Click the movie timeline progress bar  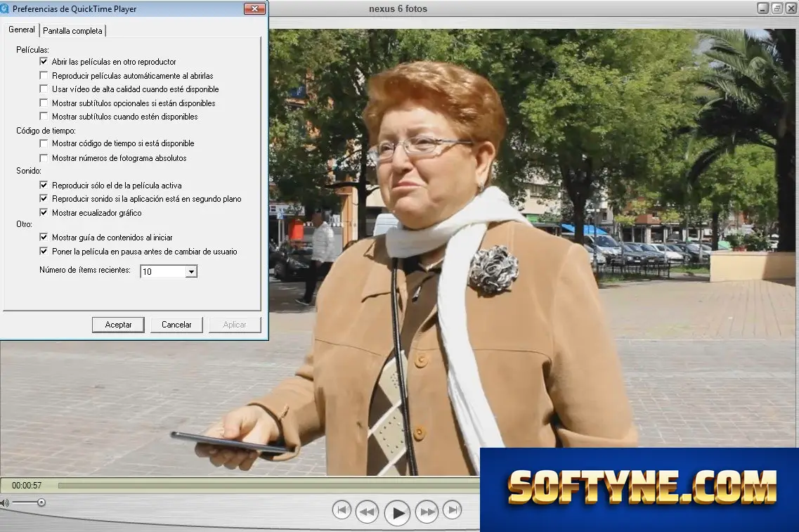(x=268, y=486)
